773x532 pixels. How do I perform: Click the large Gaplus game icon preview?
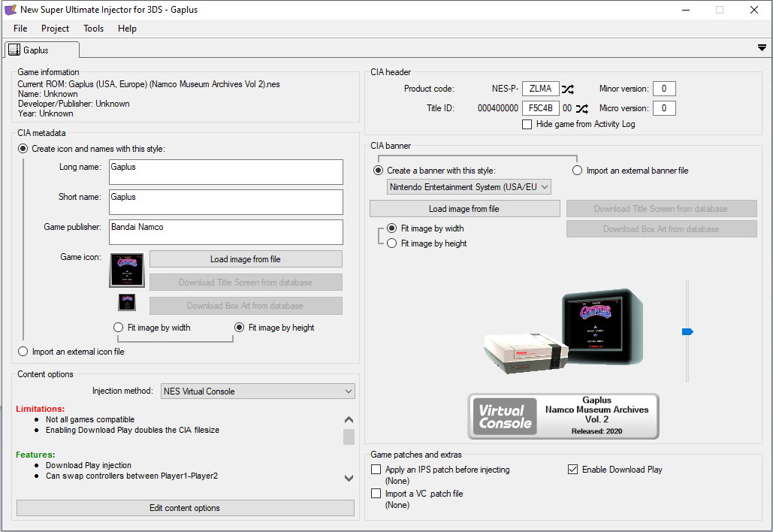point(127,270)
